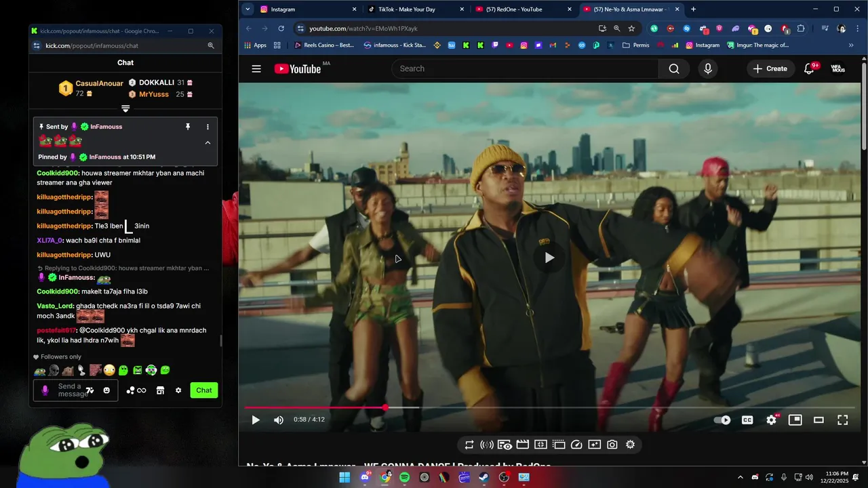Open the extension options gear below the video
This screenshot has height=488, width=868.
click(630, 445)
